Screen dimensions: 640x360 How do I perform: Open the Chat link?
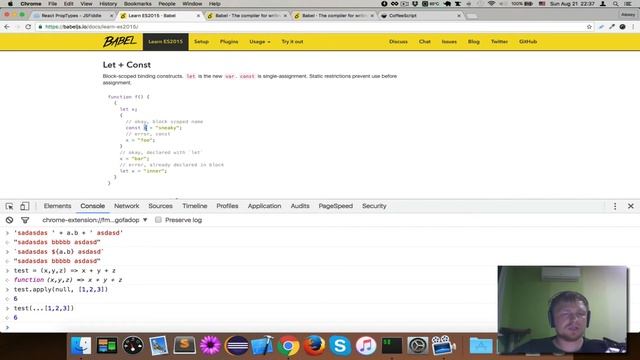click(x=424, y=42)
